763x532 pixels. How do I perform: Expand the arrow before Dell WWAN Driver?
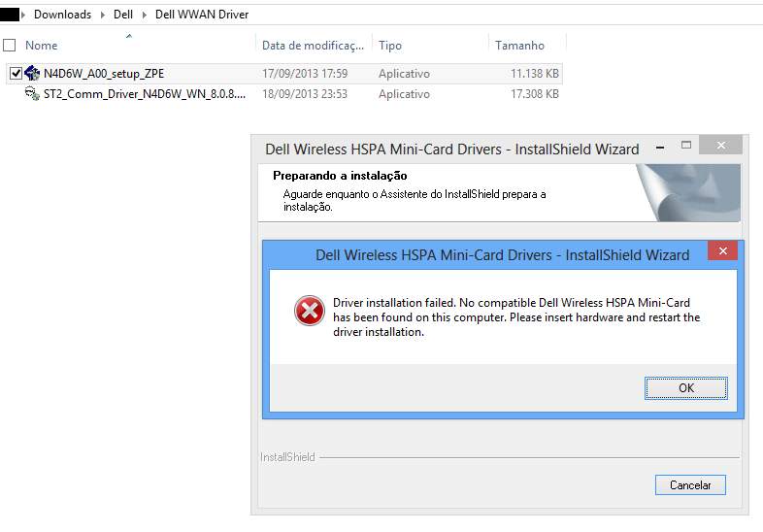point(144,15)
